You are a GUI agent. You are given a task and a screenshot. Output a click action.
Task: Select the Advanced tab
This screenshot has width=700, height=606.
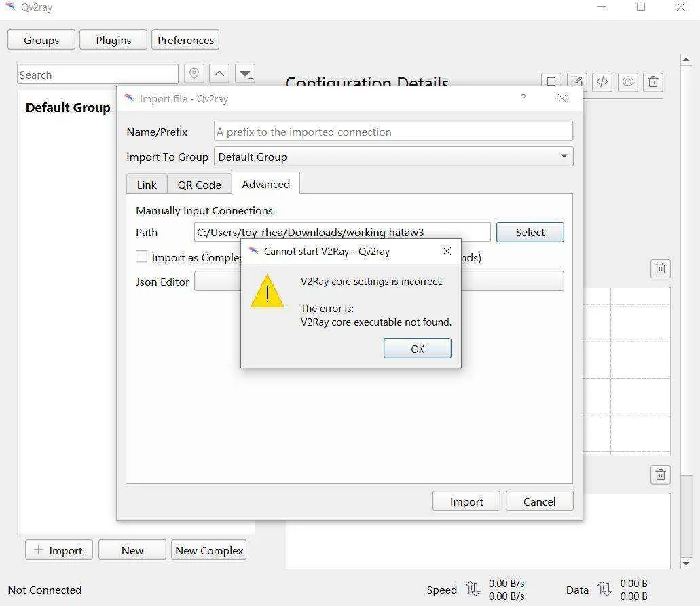point(265,184)
